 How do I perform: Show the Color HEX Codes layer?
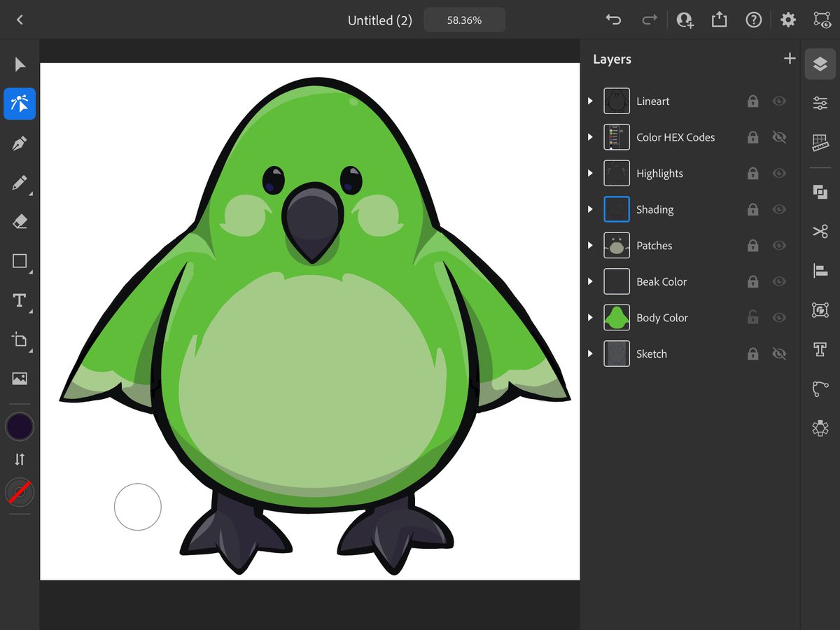tap(779, 137)
